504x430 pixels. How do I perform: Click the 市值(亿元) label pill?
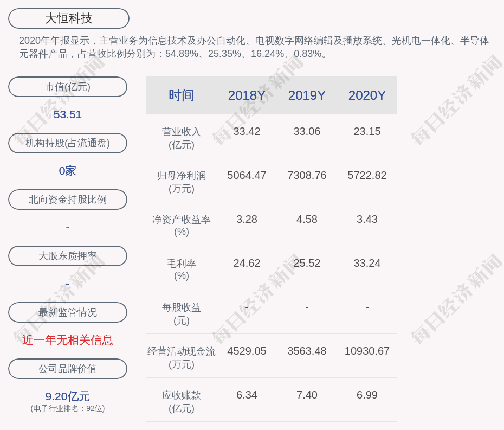68,87
